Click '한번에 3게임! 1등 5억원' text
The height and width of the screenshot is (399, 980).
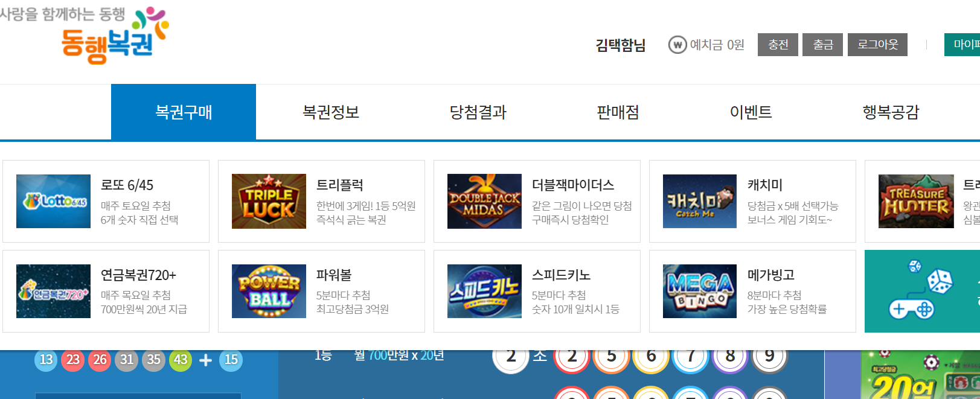pos(366,206)
